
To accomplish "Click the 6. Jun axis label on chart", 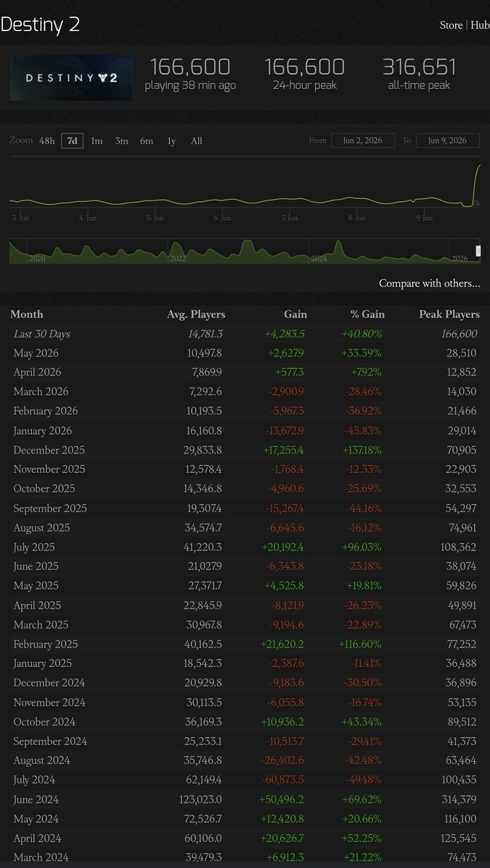I will (x=223, y=218).
